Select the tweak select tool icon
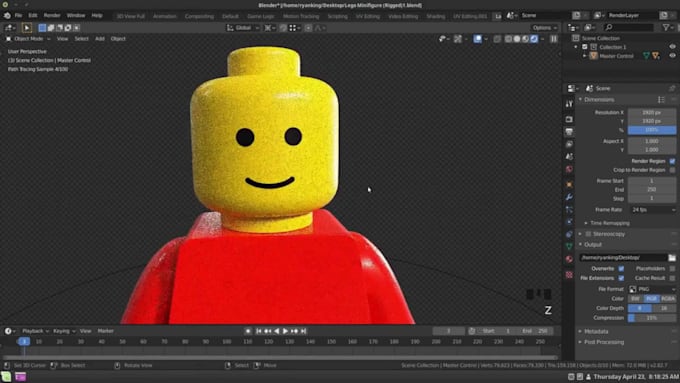This screenshot has height=383, width=680. [x=26, y=28]
